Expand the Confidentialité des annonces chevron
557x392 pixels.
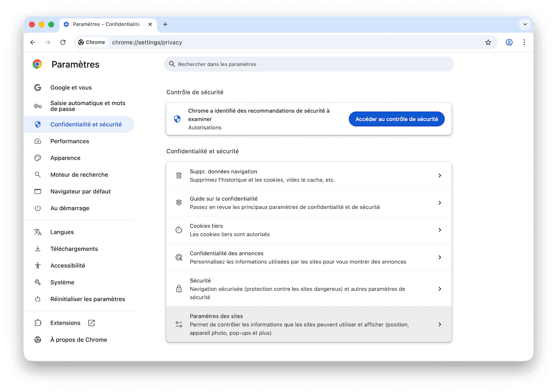pyautogui.click(x=439, y=257)
